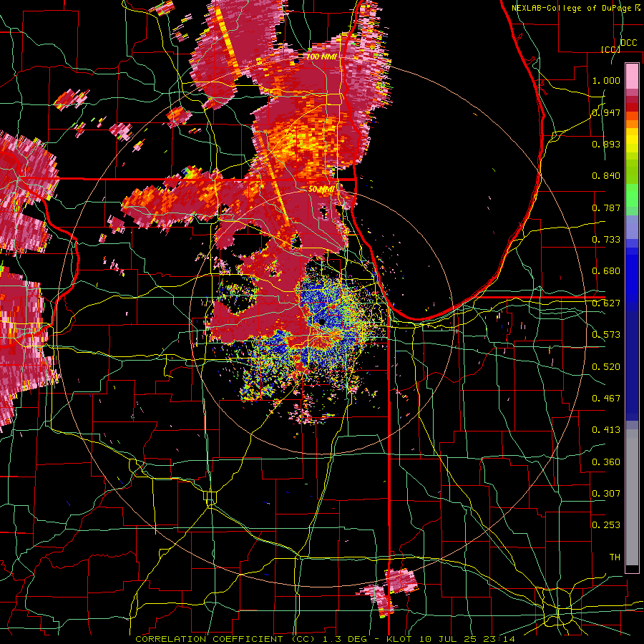Click the 100 NMI range ring label
644x644 pixels.
click(x=321, y=57)
